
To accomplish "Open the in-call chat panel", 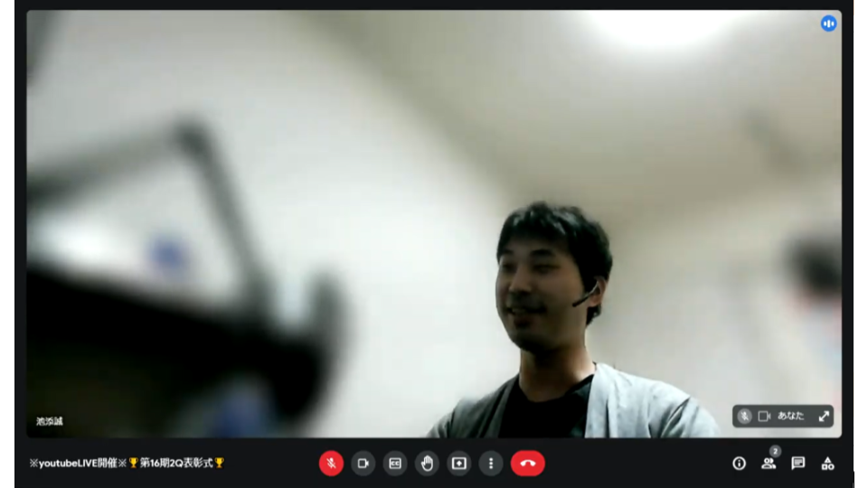I will point(797,463).
